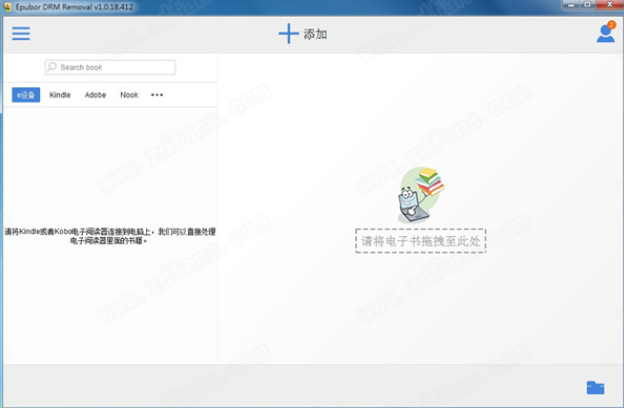Click the magnifier icon in search box
The width and height of the screenshot is (624, 408).
tap(52, 68)
